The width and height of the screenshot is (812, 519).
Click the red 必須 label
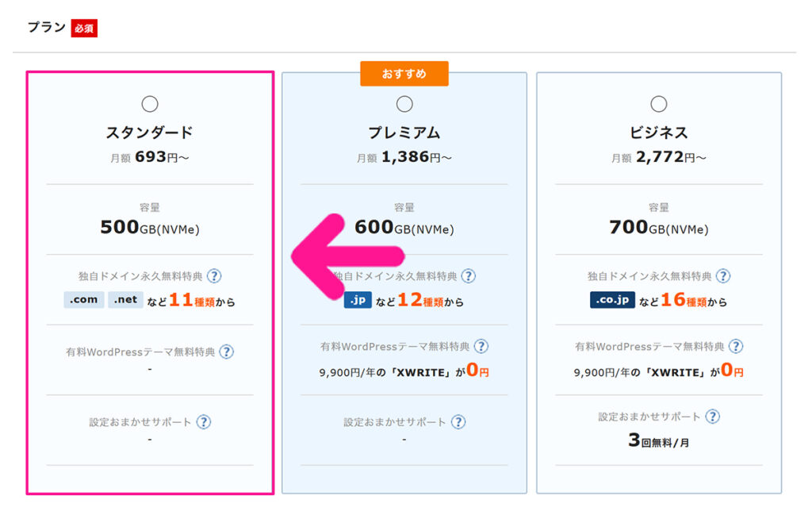tap(84, 29)
